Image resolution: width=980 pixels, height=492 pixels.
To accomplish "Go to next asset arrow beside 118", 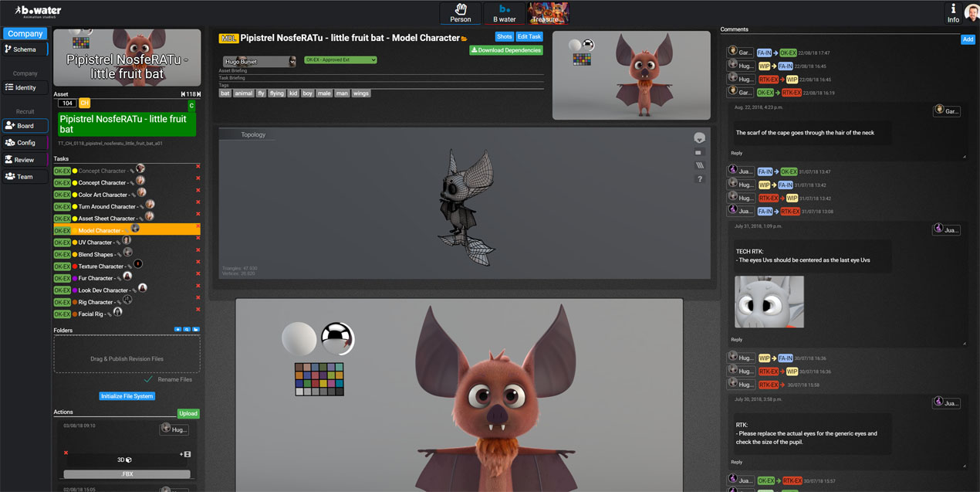I will pos(198,94).
